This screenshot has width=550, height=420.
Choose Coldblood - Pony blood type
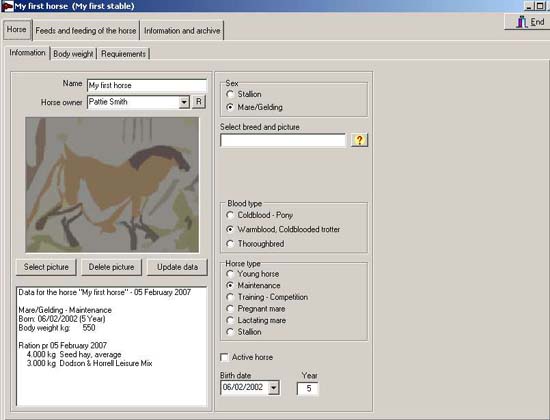[230, 215]
